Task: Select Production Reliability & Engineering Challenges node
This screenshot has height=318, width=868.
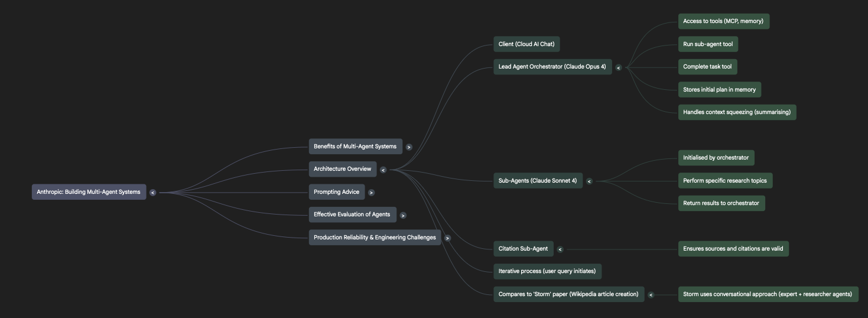Action: pos(375,238)
